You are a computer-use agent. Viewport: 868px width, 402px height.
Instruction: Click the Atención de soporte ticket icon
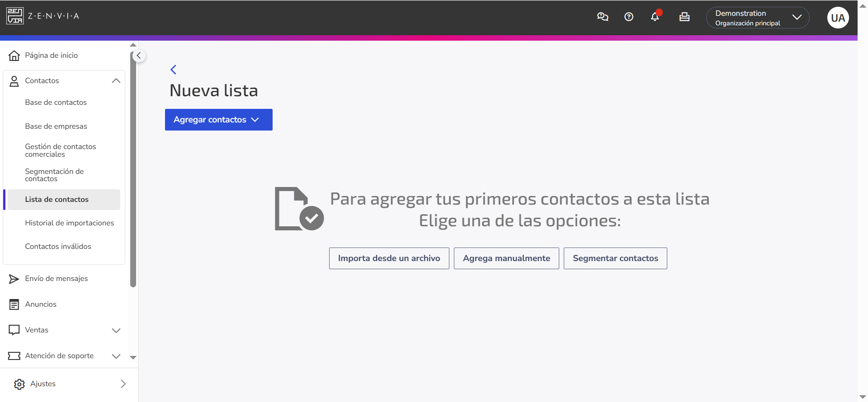click(14, 356)
